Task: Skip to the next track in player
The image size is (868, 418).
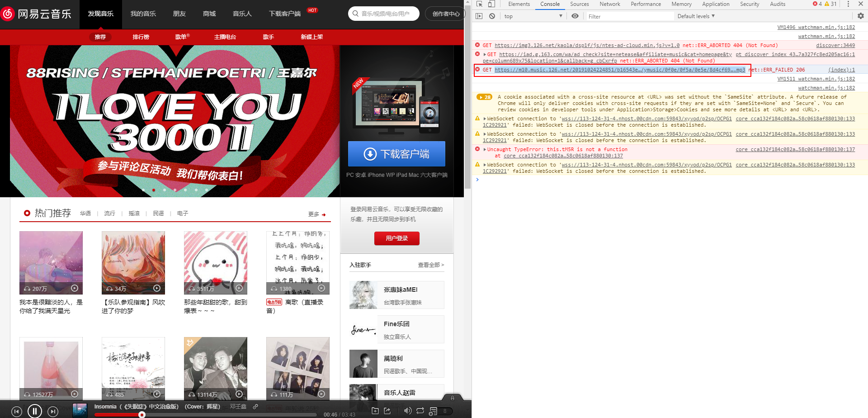Action: coord(53,412)
